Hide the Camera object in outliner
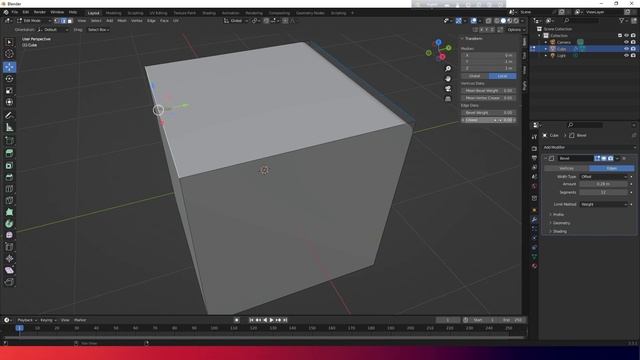Viewport: 640px width, 360px height. 626,42
